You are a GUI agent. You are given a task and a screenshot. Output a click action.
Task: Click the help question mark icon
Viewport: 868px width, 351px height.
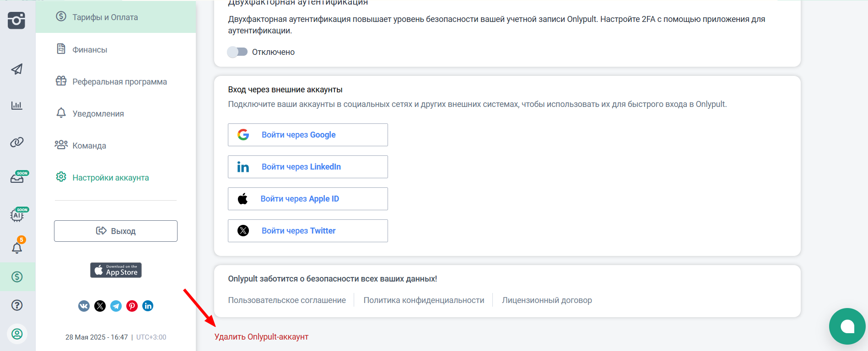coord(17,305)
